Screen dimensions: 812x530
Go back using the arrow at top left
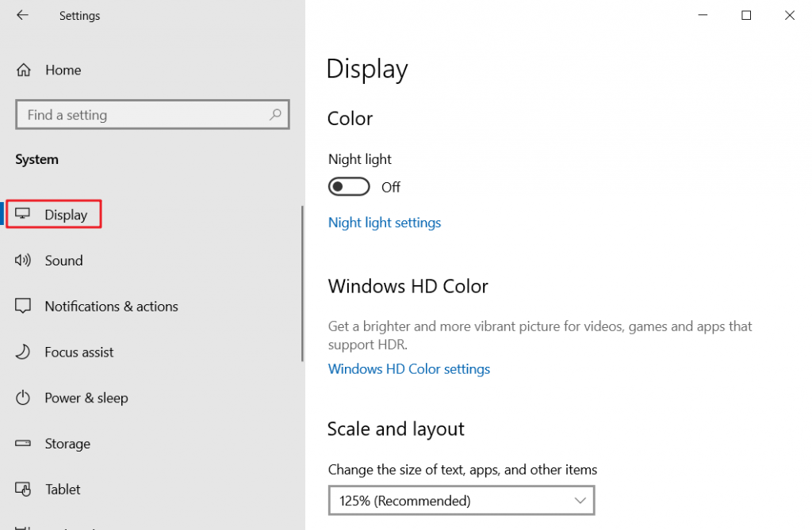pyautogui.click(x=22, y=15)
